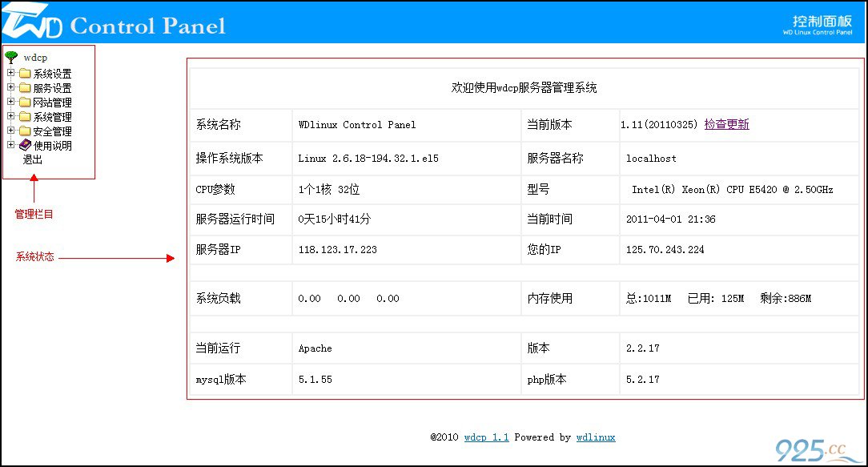Click the server IP 118.123.17.223
The width and height of the screenshot is (868, 467).
[x=337, y=249]
